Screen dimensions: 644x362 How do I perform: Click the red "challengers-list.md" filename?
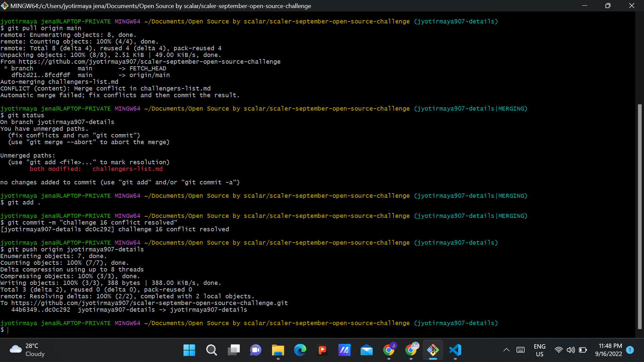[x=127, y=169]
